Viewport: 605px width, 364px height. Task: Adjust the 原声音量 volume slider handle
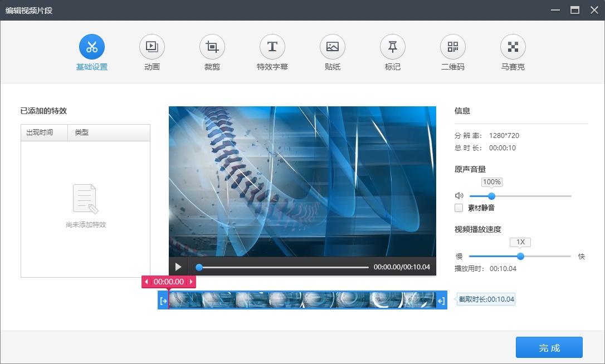tap(491, 196)
